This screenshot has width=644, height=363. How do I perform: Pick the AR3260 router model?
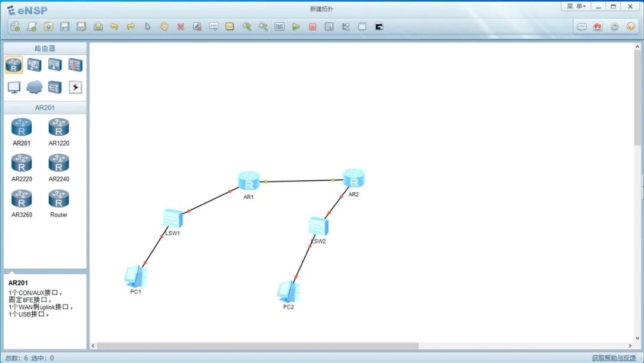(21, 204)
